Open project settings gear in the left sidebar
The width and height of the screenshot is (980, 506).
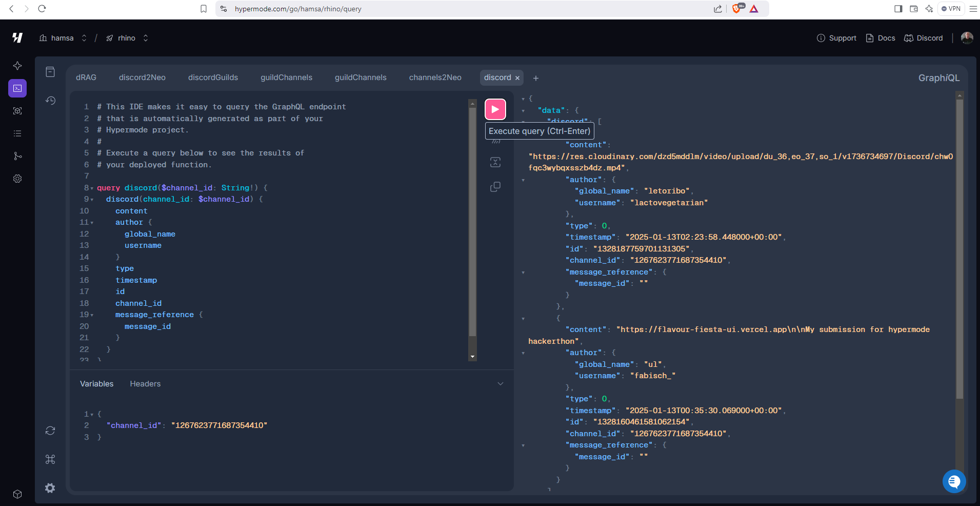(17, 179)
